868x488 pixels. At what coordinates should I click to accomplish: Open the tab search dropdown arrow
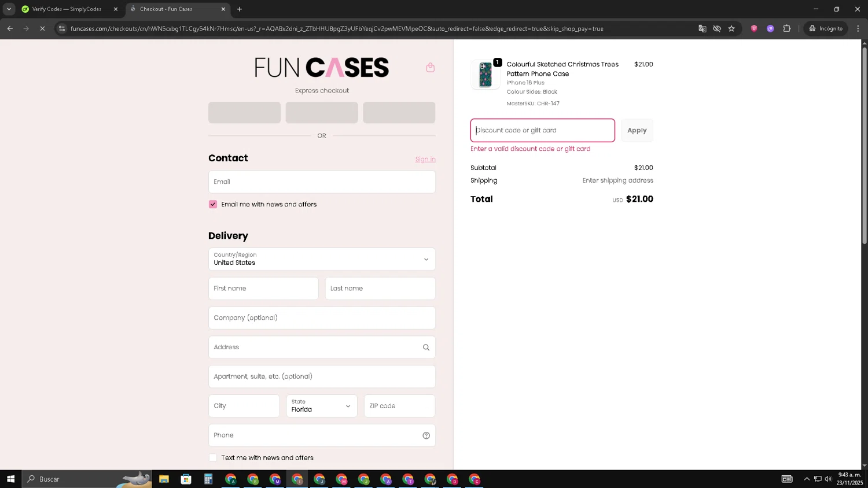pyautogui.click(x=9, y=9)
